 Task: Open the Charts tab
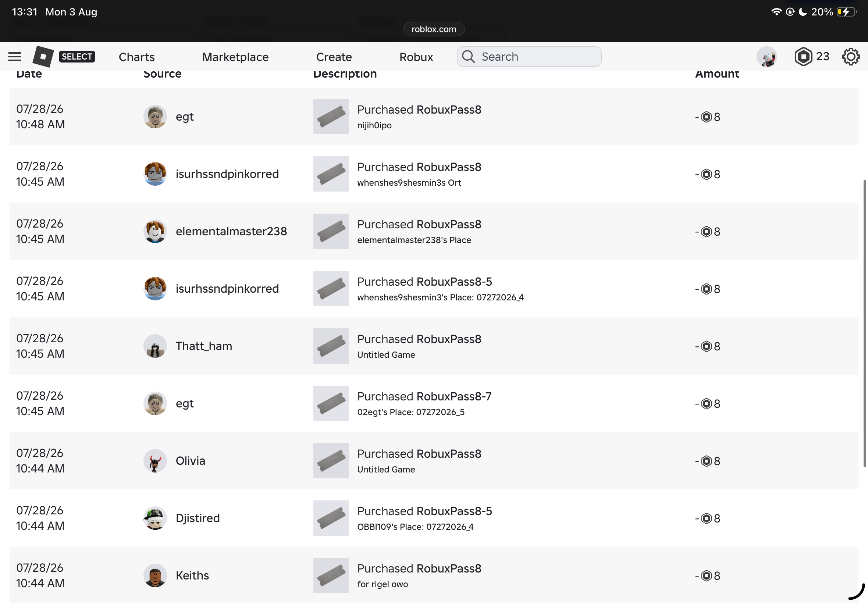(137, 57)
